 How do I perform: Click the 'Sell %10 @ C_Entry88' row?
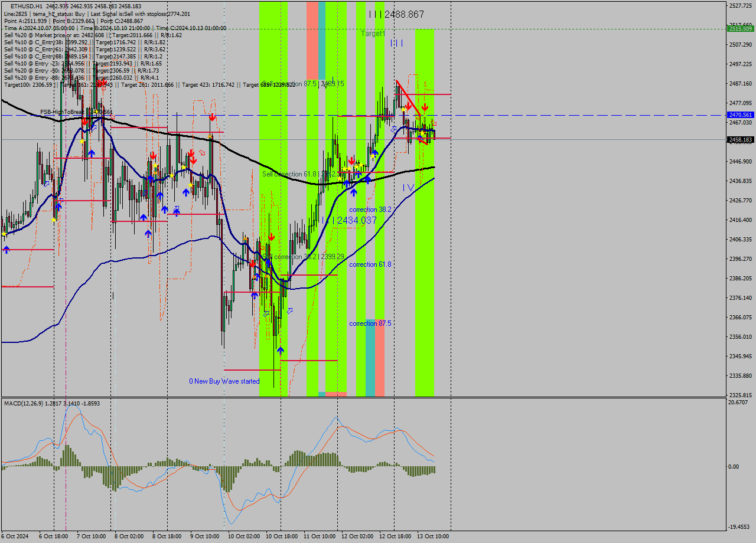(x=83, y=56)
